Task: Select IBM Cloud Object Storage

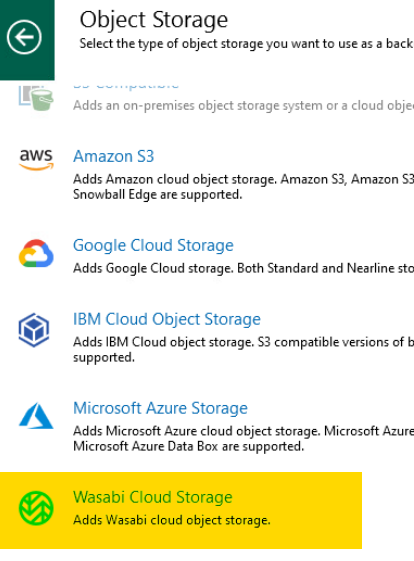Action: (167, 319)
